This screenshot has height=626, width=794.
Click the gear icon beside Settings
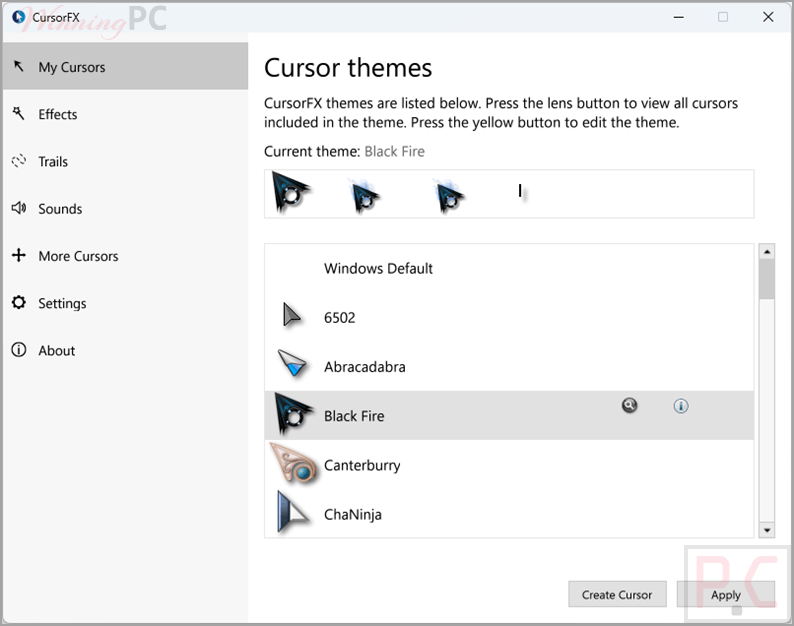click(19, 302)
